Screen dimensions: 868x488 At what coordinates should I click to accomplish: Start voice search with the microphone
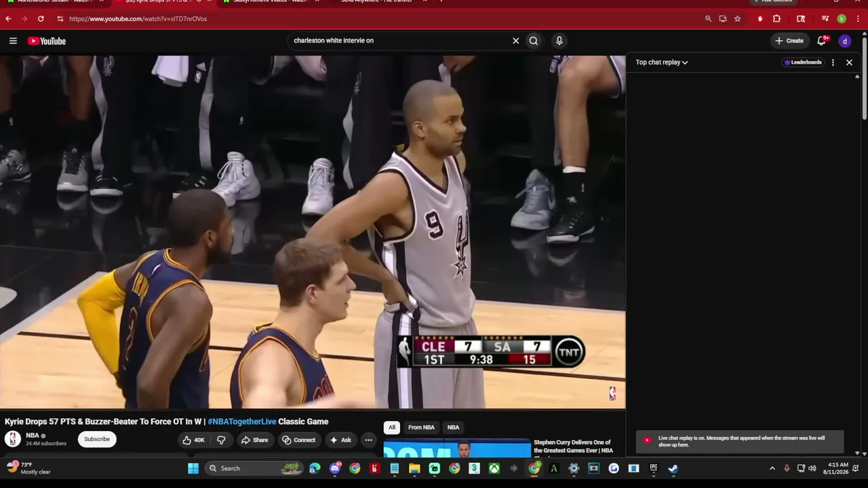[x=559, y=41]
